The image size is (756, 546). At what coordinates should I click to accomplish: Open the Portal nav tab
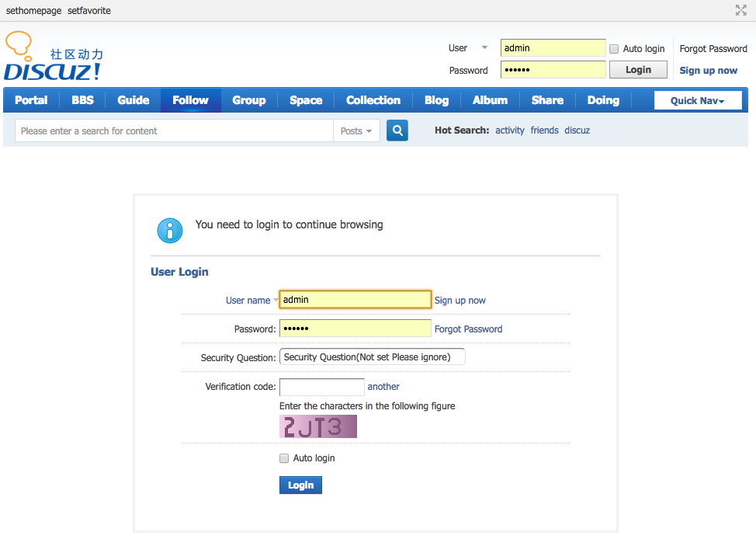(31, 100)
